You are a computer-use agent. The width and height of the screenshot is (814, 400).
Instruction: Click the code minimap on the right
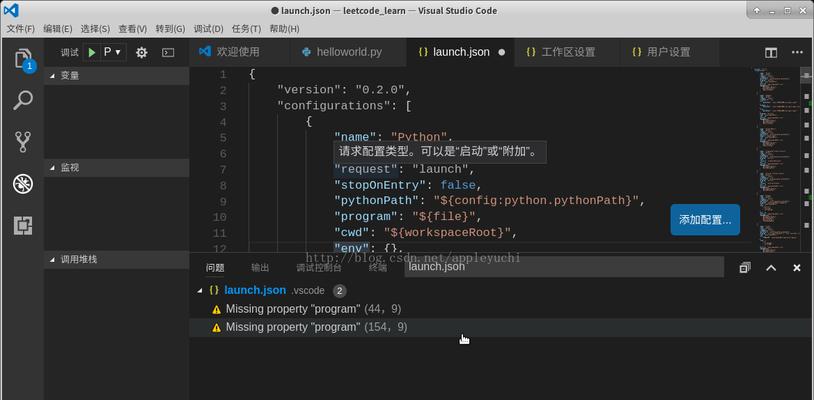pyautogui.click(x=777, y=160)
